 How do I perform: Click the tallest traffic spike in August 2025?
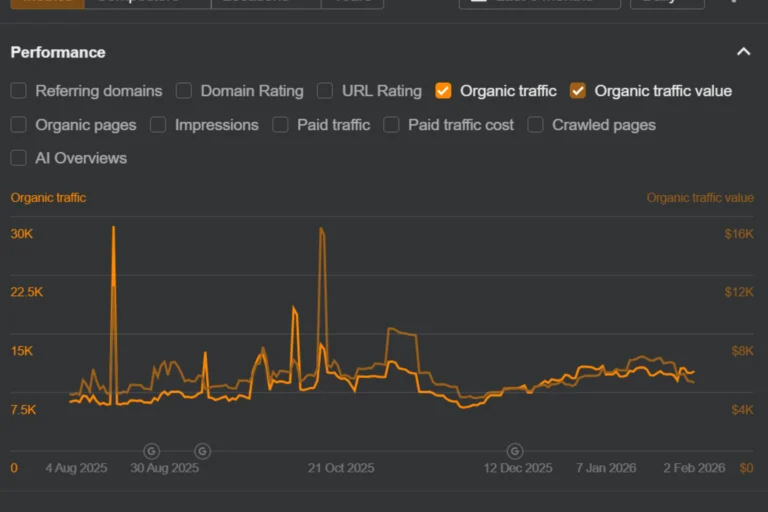pyautogui.click(x=113, y=229)
